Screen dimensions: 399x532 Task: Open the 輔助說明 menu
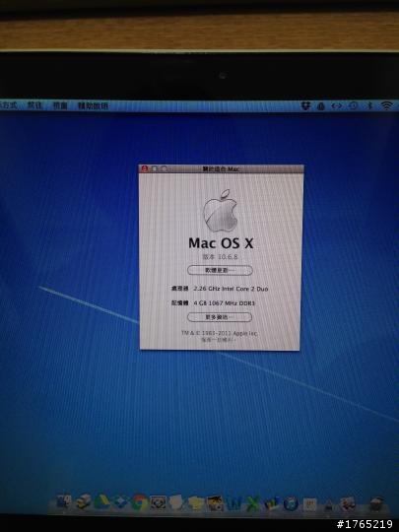[x=93, y=105]
